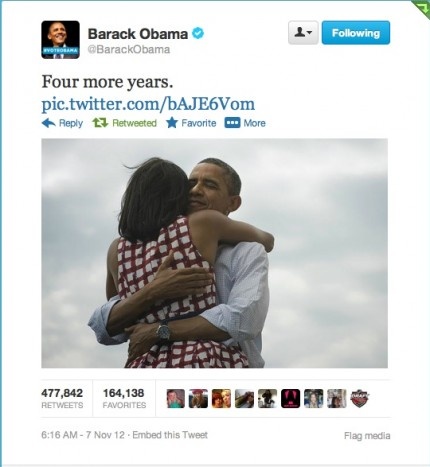Screen dimensions: 430x467
Task: View the 477,842 retweets list
Action: (62, 398)
